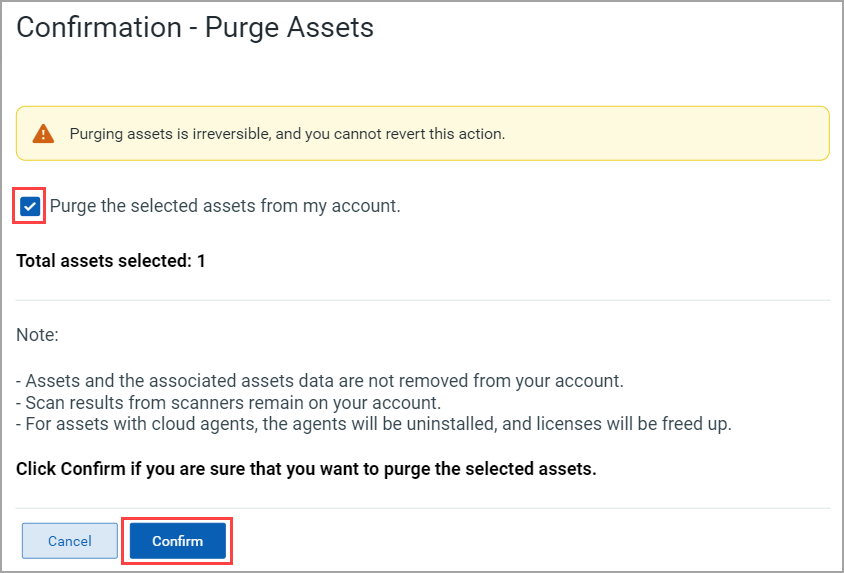Click the divider line above Cancel button
Image resolution: width=844 pixels, height=573 pixels.
click(423, 508)
